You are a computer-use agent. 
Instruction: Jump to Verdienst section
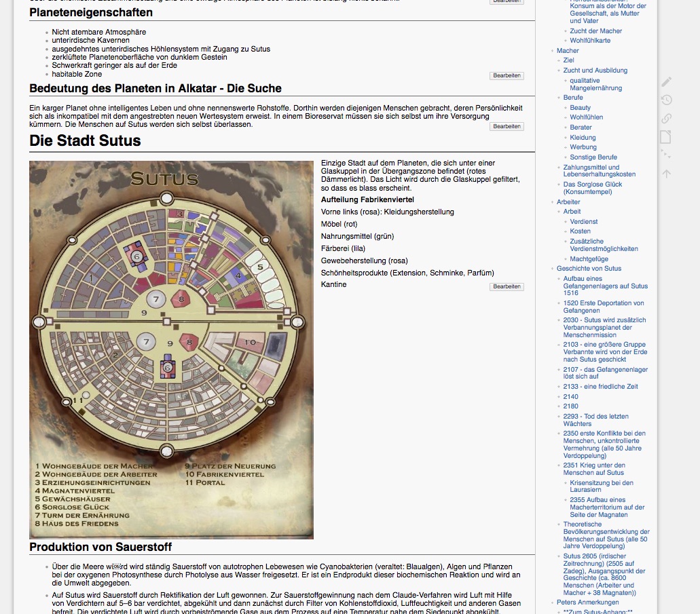(583, 221)
